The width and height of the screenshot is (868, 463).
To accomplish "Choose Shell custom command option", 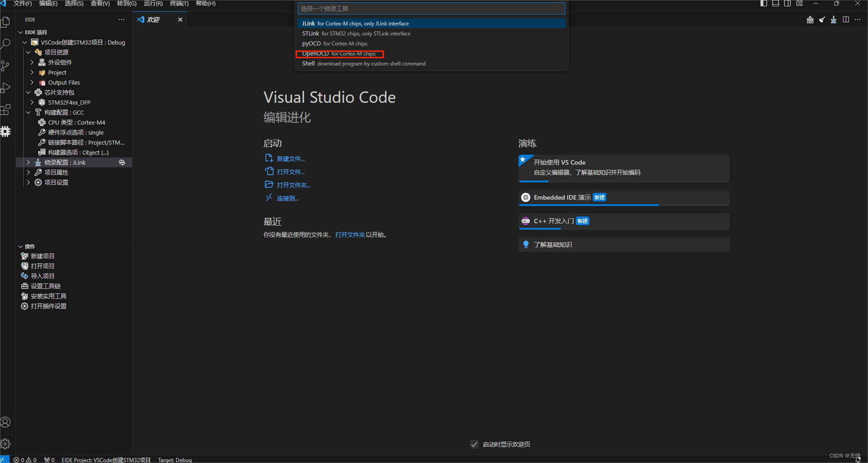I will click(431, 63).
